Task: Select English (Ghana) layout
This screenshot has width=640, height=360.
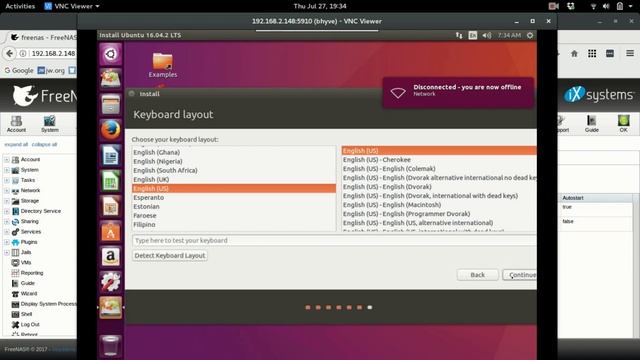Action: point(234,152)
